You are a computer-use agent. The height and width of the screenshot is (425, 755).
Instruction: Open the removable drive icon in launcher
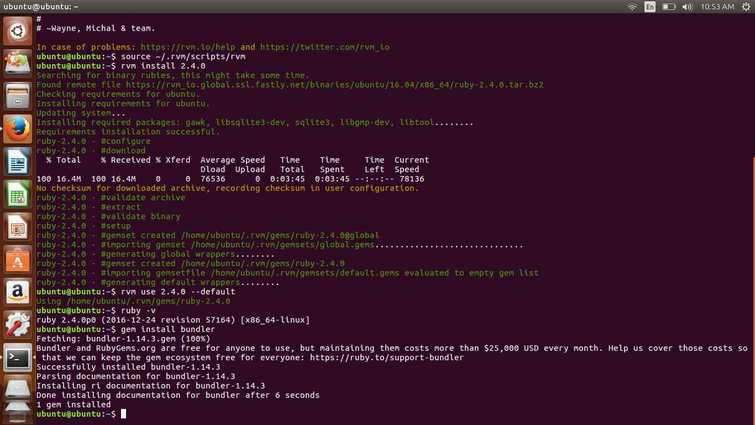click(x=17, y=389)
